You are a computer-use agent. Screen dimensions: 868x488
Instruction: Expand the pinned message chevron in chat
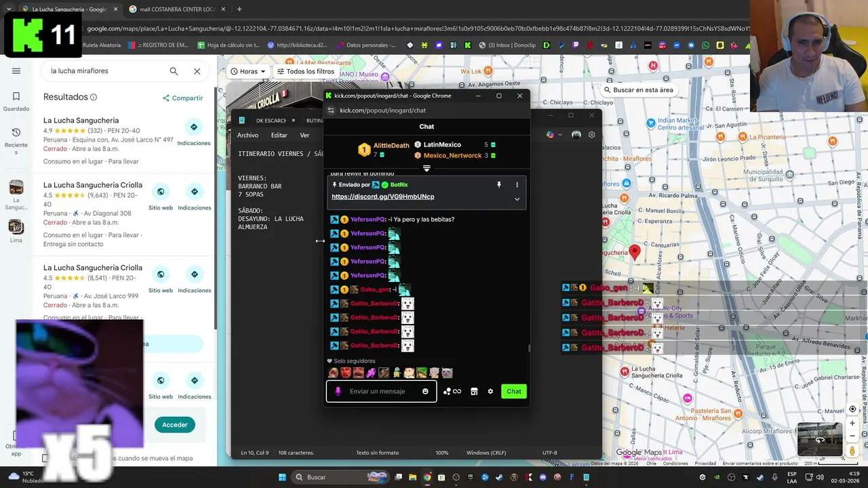(517, 199)
